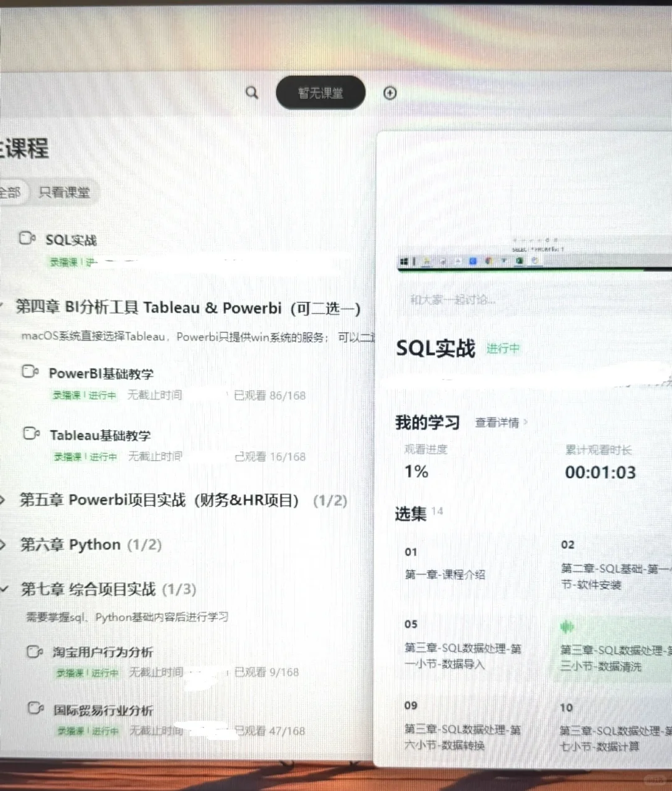Click 已观看 86/168 progress text
Image resolution: width=672 pixels, height=791 pixels.
(x=269, y=395)
